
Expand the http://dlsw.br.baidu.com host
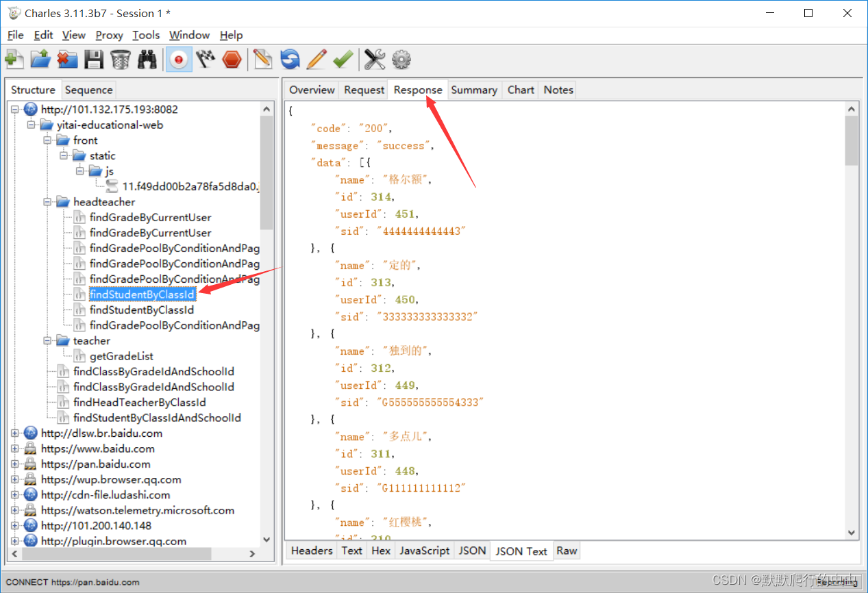point(14,433)
